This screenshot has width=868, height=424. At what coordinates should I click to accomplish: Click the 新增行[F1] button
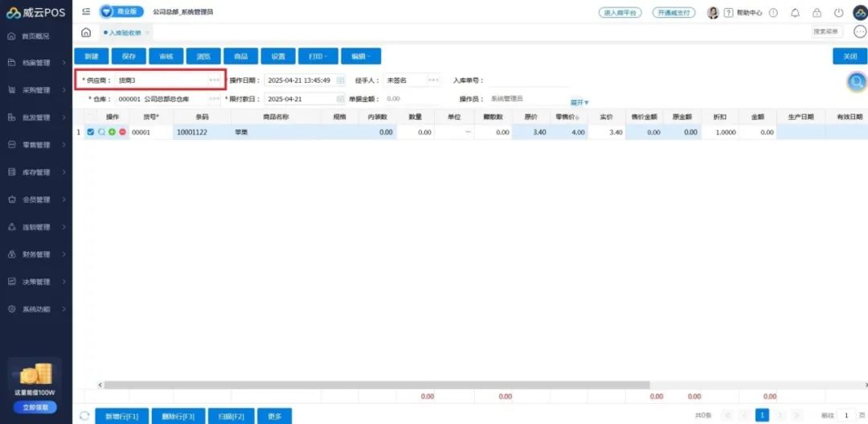[122, 416]
